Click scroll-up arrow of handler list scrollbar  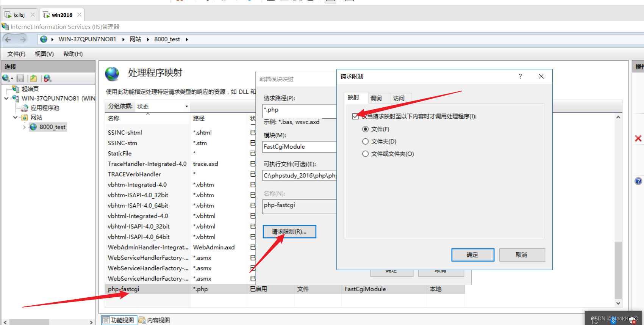[618, 117]
